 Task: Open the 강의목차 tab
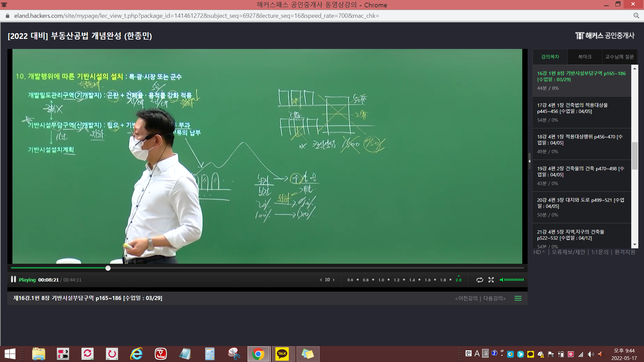point(550,57)
